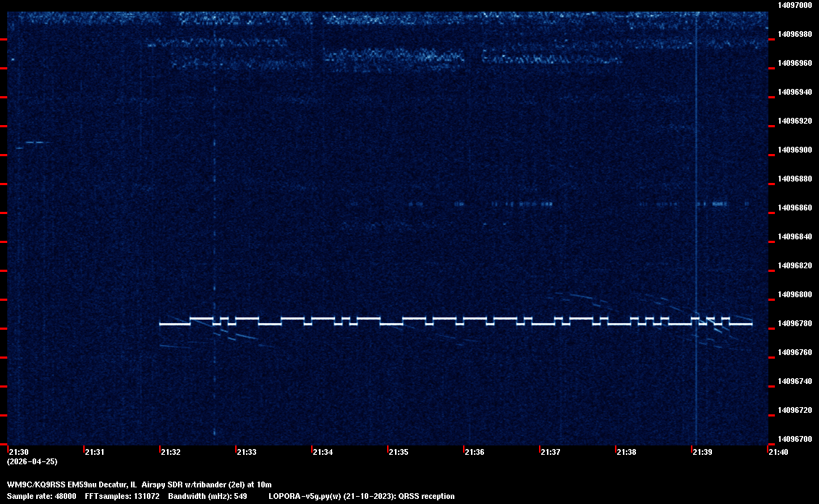Click the 21:33 time axis label
Viewport: 819px width, 504px height.
pos(247,453)
